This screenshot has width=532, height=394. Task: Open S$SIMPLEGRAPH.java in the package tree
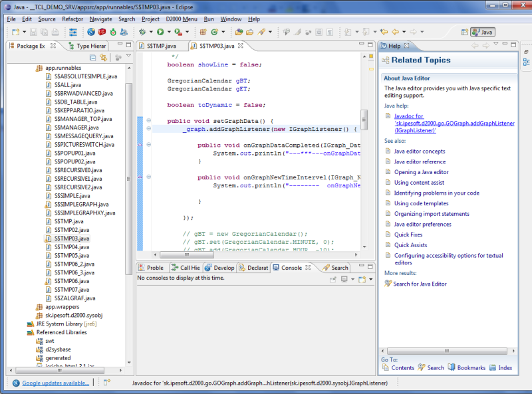click(81, 205)
